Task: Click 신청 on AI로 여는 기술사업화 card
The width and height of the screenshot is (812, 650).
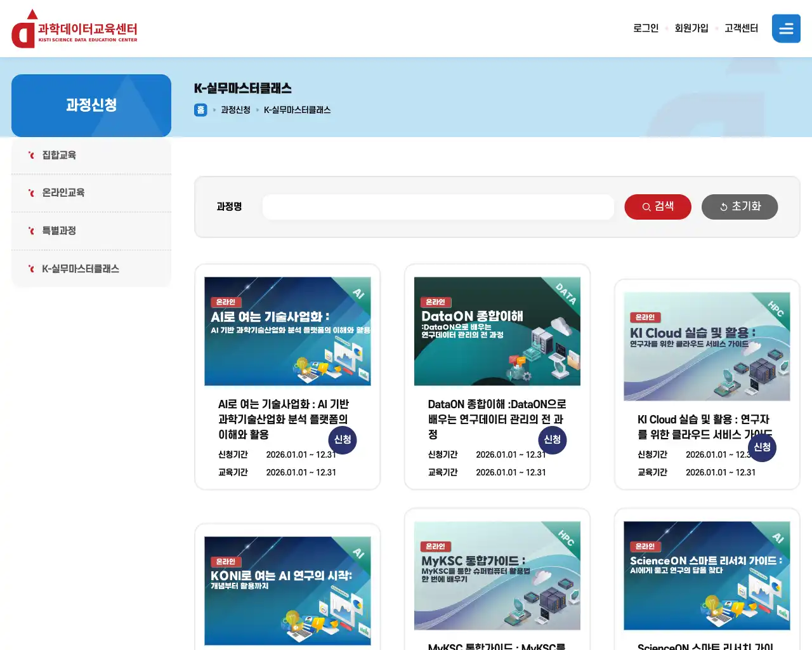Action: coord(343,440)
